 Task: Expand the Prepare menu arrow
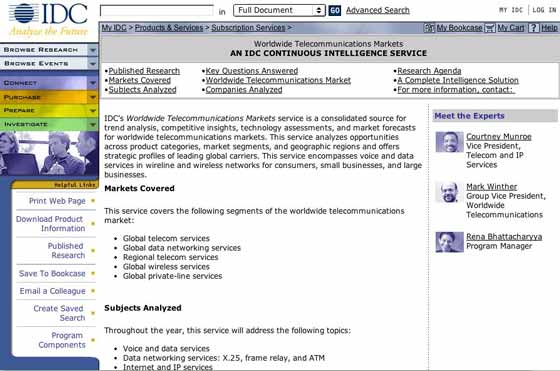click(93, 111)
